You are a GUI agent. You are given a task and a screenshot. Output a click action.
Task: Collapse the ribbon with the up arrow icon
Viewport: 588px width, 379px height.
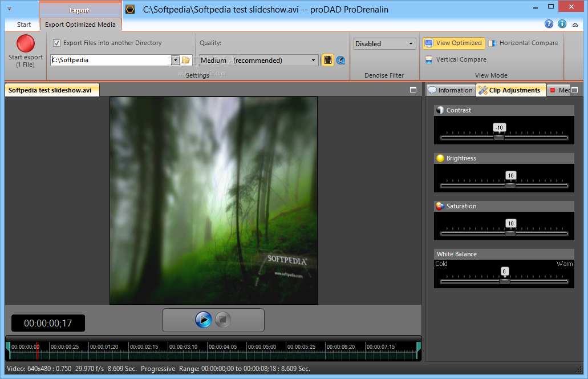click(575, 25)
